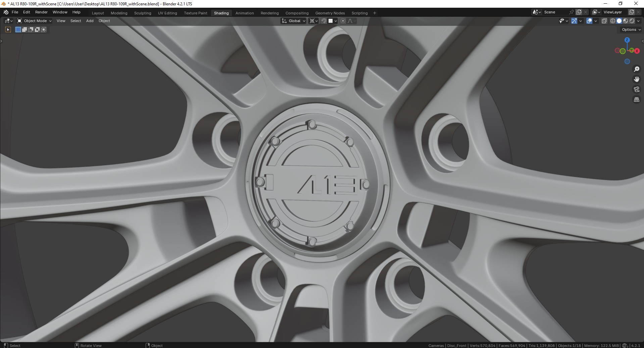This screenshot has height=348, width=644.
Task: Open the overlays options dropdown arrow
Action: (596, 21)
